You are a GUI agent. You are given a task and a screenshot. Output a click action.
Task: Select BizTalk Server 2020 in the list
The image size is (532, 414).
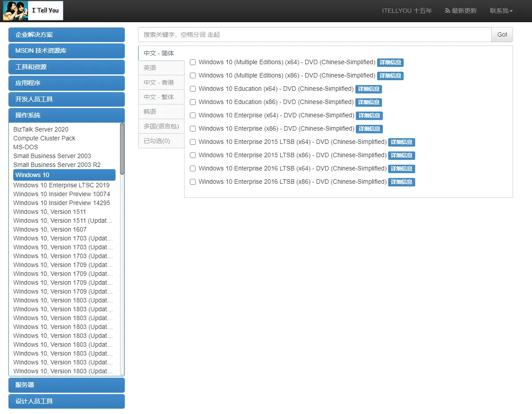[x=41, y=129]
